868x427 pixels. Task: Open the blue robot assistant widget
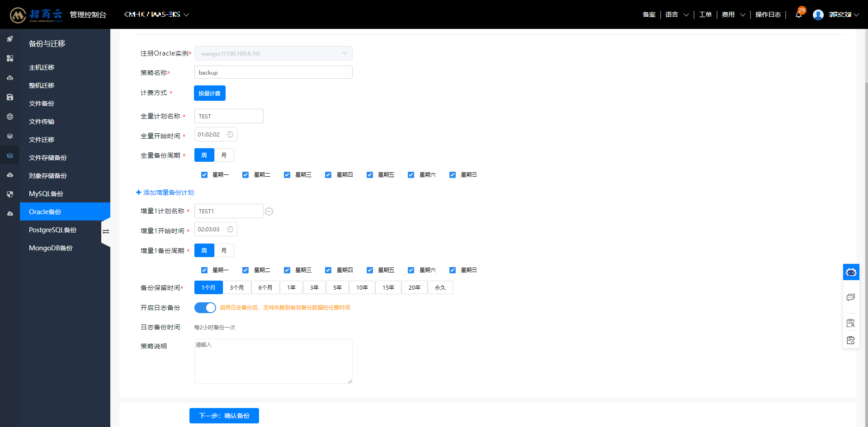pos(851,272)
